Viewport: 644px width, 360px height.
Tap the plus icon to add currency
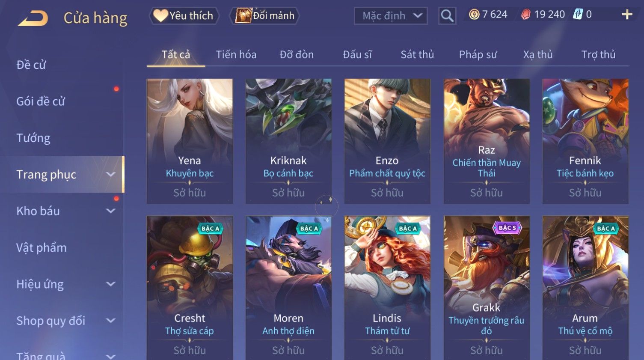tap(627, 15)
